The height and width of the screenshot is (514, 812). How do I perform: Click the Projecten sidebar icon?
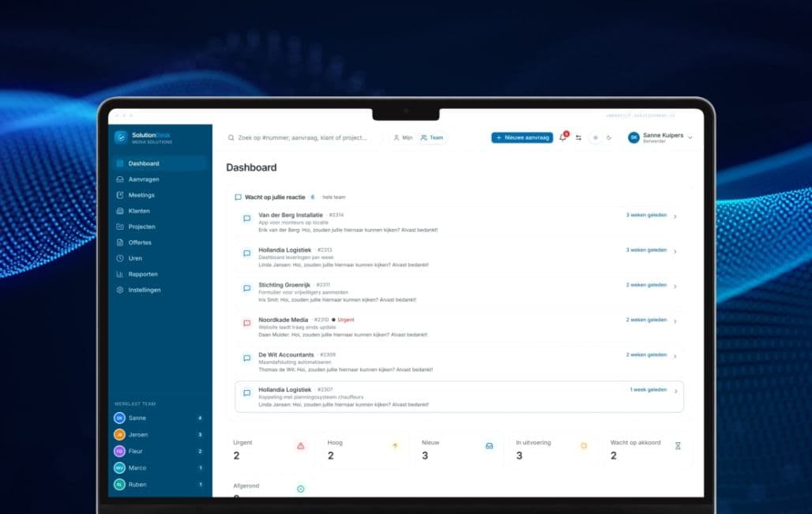(119, 227)
